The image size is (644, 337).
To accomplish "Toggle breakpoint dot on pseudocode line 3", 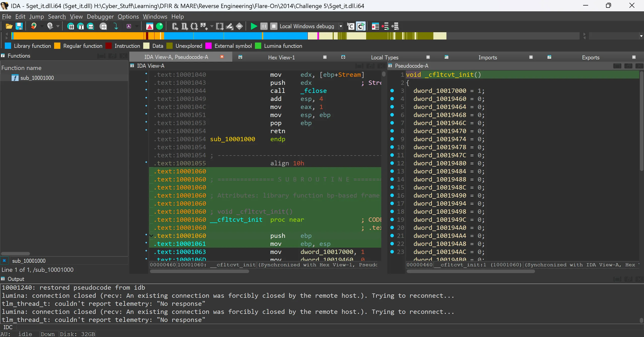I will point(392,91).
